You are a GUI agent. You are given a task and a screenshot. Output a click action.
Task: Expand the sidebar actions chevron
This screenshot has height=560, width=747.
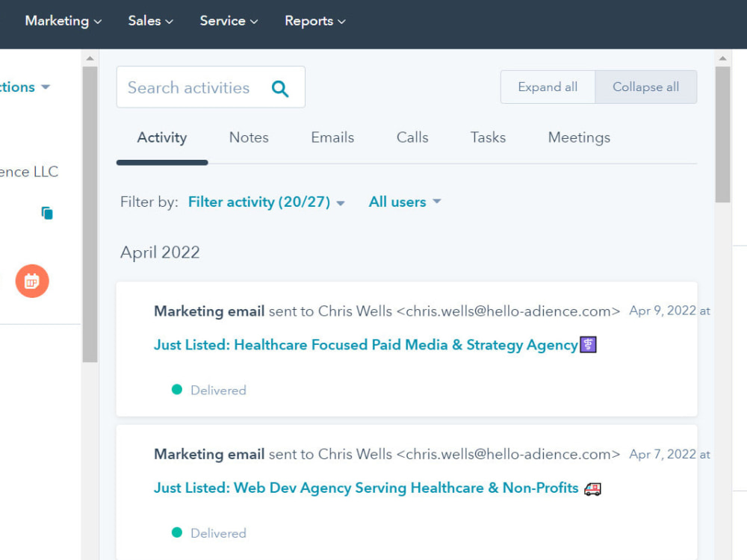[46, 87]
